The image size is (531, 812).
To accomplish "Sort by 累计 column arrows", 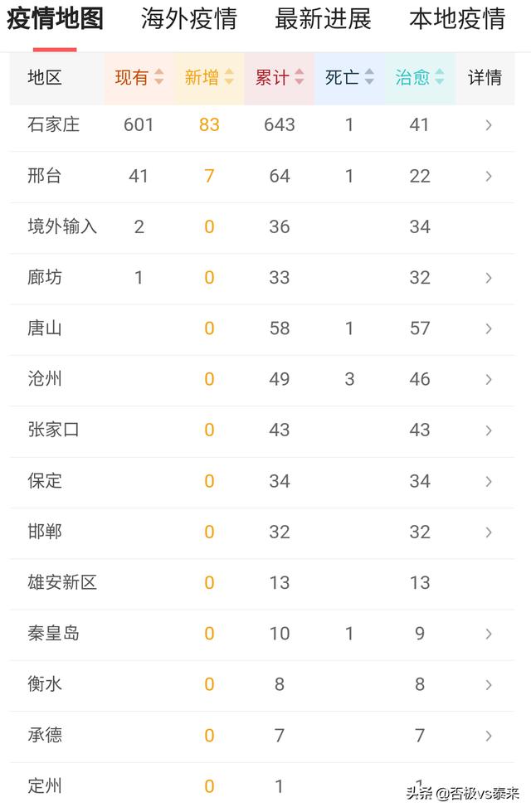I will [300, 77].
